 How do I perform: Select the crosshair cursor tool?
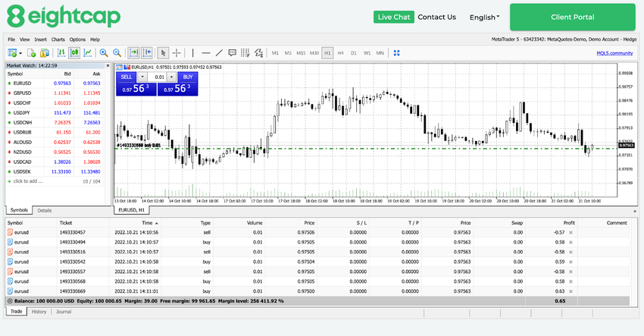tap(177, 53)
